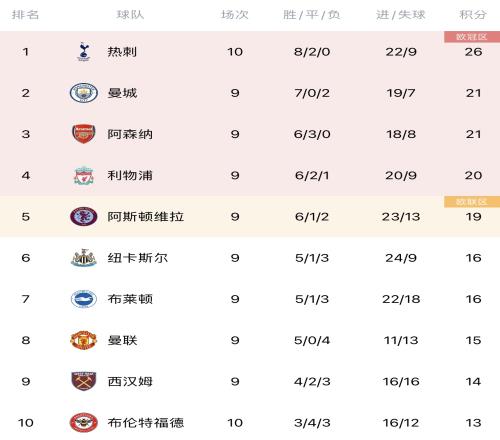Select the 进/失球 column header
500x440 pixels.
401,15
